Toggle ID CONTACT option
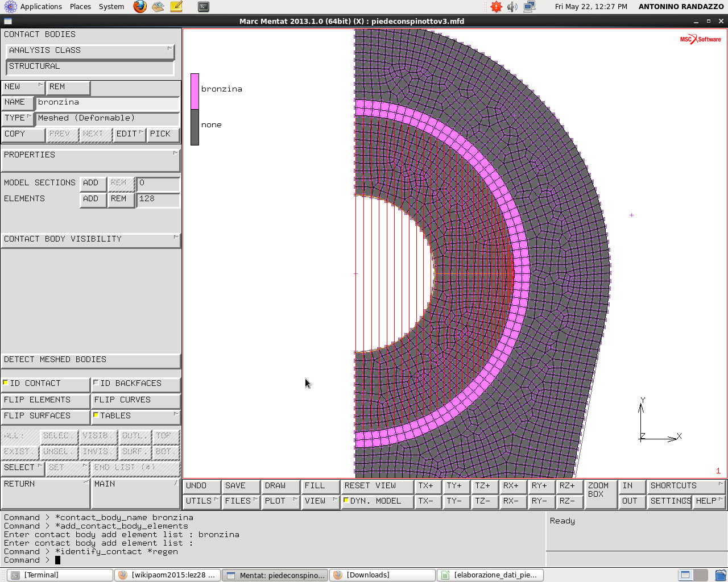728x582 pixels. coord(45,384)
